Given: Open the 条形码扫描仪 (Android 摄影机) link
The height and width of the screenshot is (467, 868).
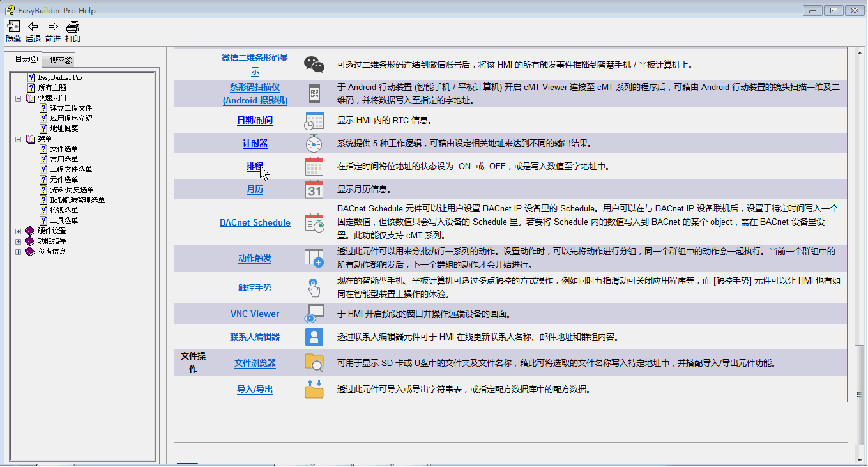Looking at the screenshot, I should tap(255, 94).
